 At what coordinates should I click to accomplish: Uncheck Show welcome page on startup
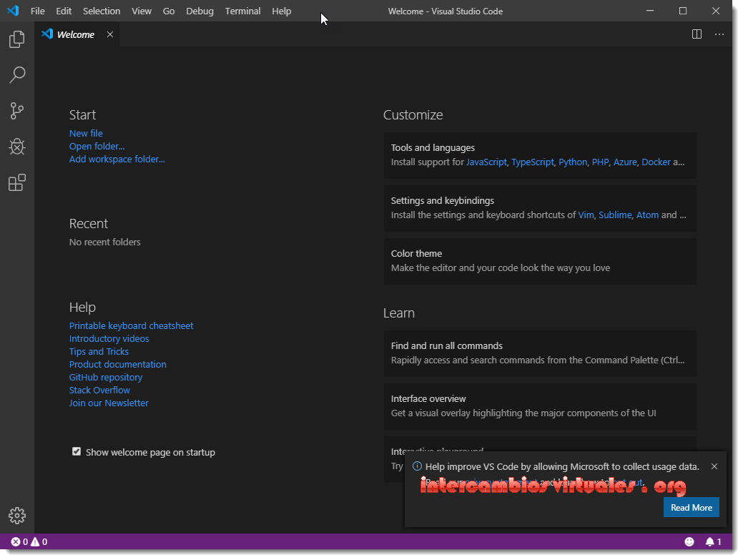tap(77, 451)
